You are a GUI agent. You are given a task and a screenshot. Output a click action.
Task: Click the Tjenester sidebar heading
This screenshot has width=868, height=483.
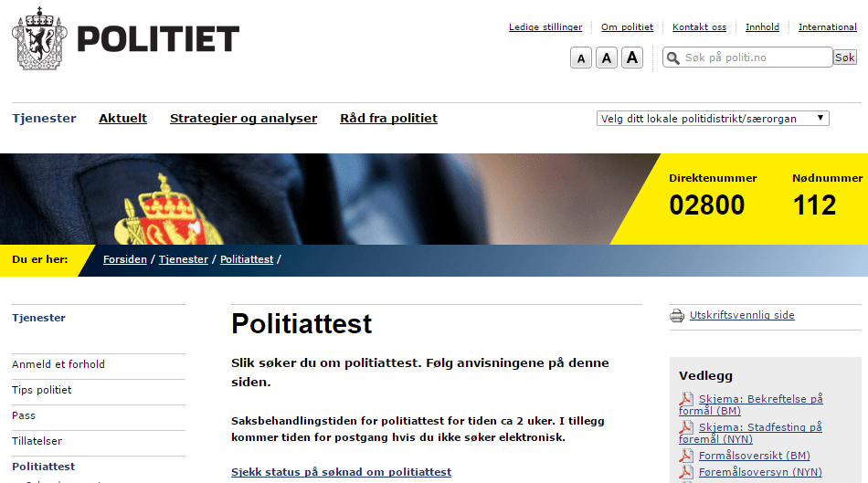(38, 318)
